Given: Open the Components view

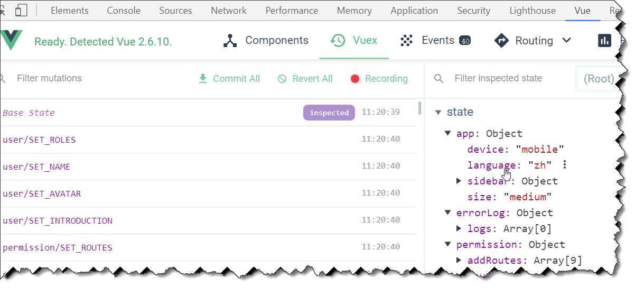Looking at the screenshot, I should point(266,41).
